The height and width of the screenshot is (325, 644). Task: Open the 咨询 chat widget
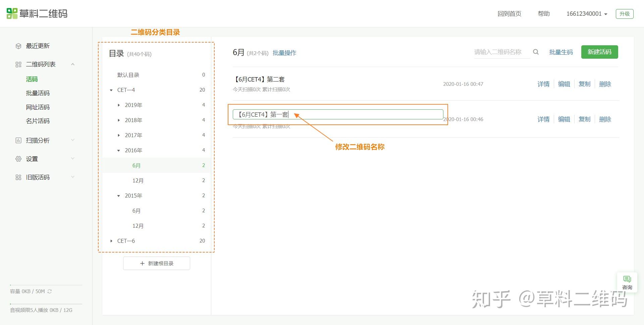coord(627,282)
